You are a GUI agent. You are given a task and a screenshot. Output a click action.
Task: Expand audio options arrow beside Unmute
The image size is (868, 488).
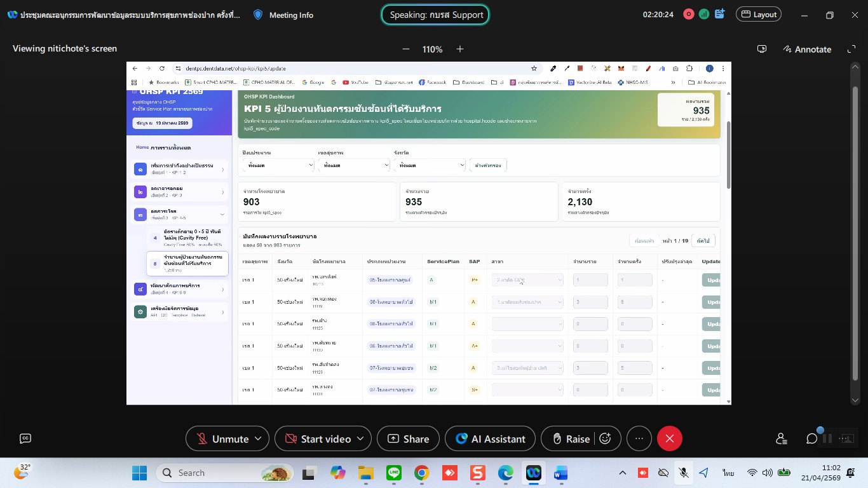tap(258, 438)
